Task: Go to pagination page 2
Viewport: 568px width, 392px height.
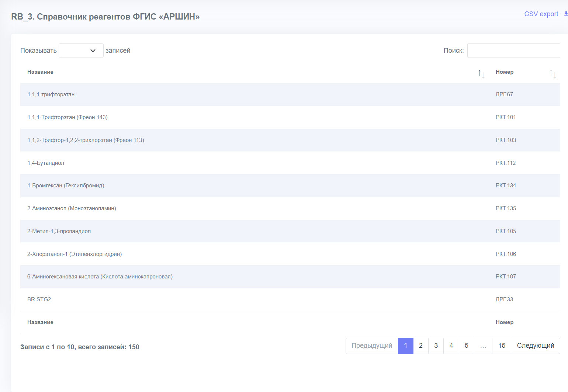Action: click(421, 346)
